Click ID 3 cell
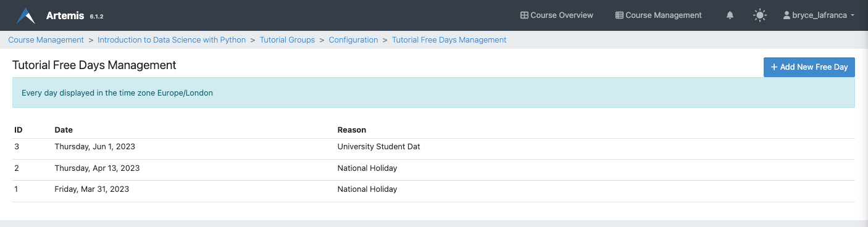Image resolution: width=868 pixels, height=227 pixels. click(x=17, y=147)
